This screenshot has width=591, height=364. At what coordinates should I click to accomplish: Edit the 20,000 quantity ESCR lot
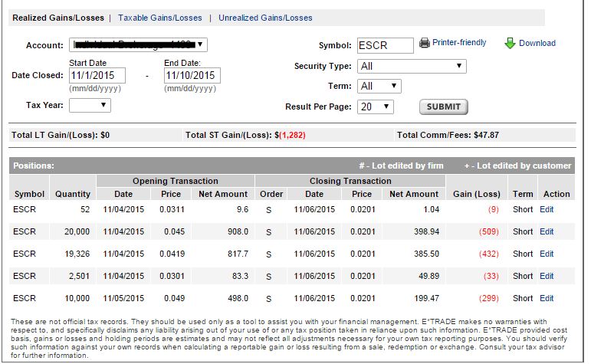[x=547, y=231]
